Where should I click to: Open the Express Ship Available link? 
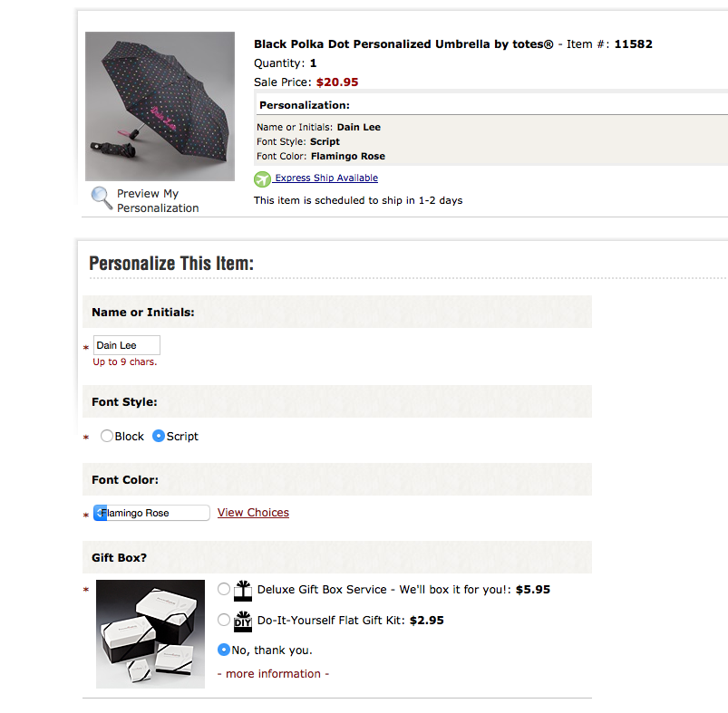[x=326, y=178]
